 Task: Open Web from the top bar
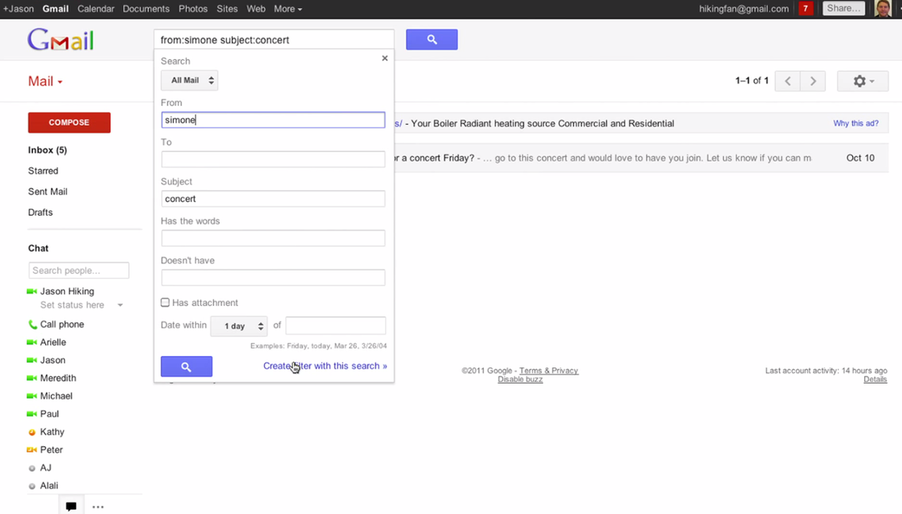(256, 9)
